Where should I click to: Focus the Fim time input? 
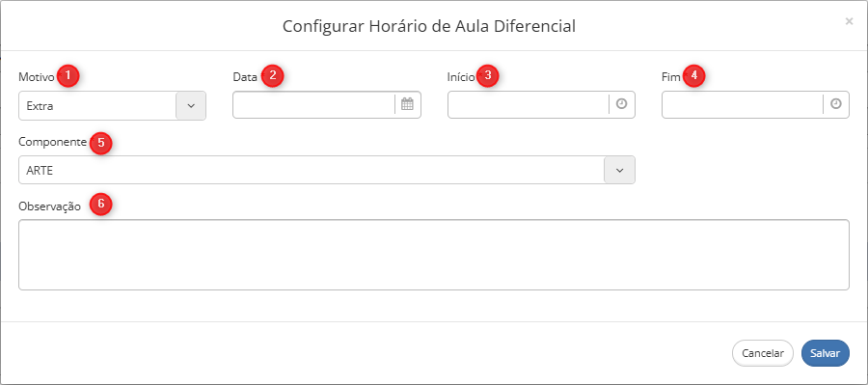743,105
